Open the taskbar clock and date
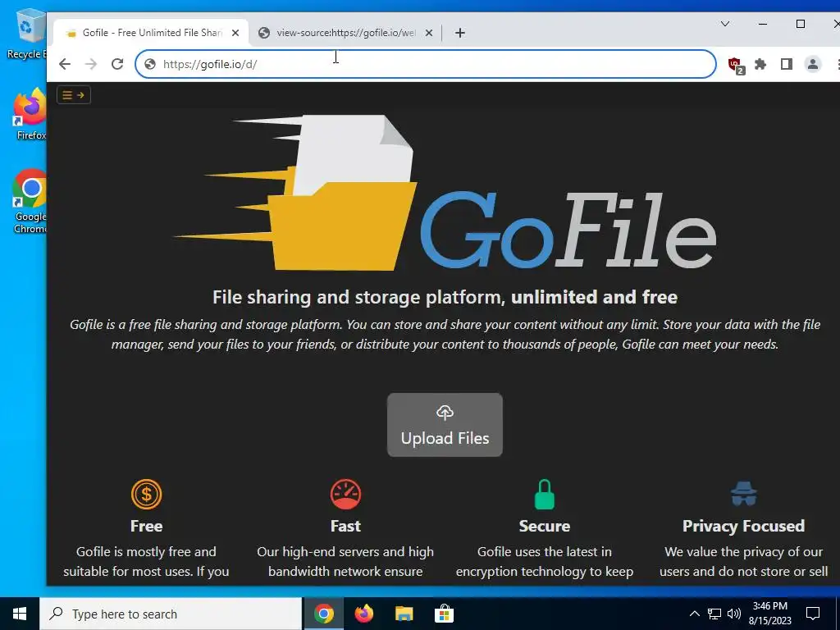Screen dimensions: 840x630 (x=769, y=614)
